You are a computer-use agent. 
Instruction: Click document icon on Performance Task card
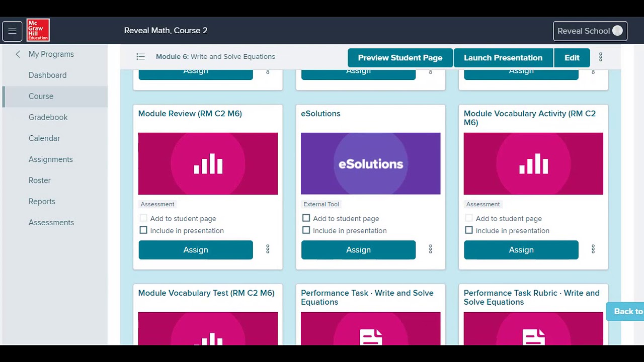pyautogui.click(x=371, y=337)
